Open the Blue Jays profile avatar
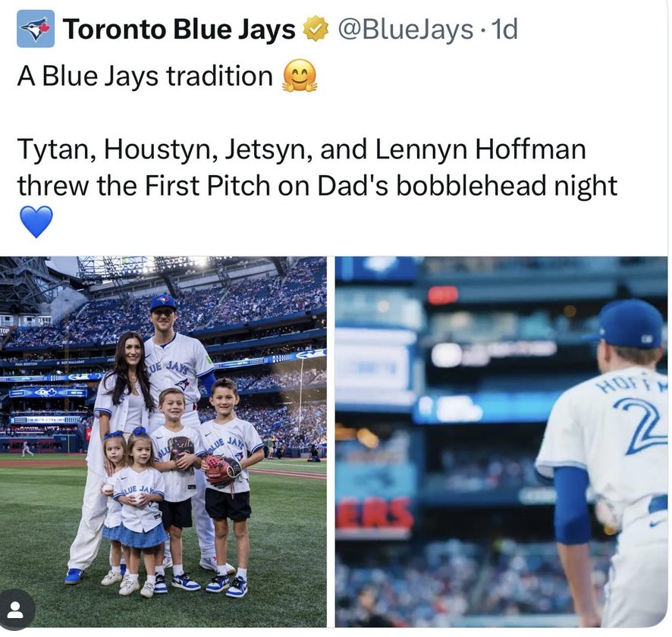Viewport: 672px width, 637px height. coord(36,29)
